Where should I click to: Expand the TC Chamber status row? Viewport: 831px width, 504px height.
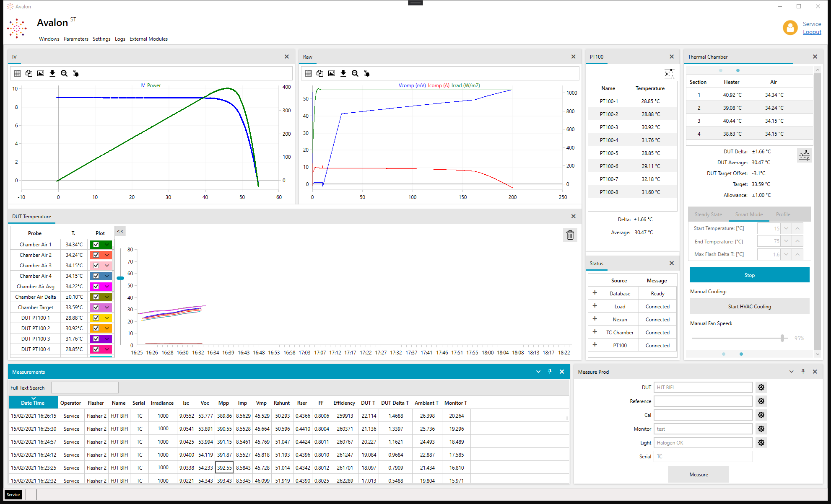click(x=595, y=332)
